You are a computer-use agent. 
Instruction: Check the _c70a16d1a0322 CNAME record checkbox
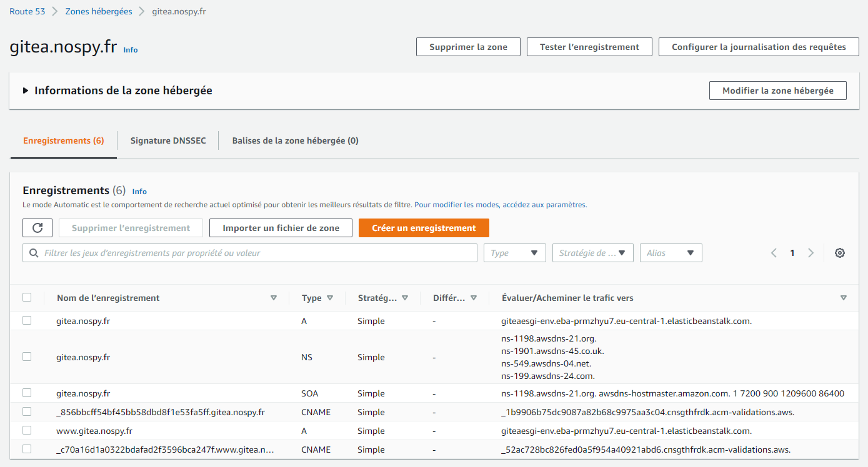pyautogui.click(x=27, y=449)
